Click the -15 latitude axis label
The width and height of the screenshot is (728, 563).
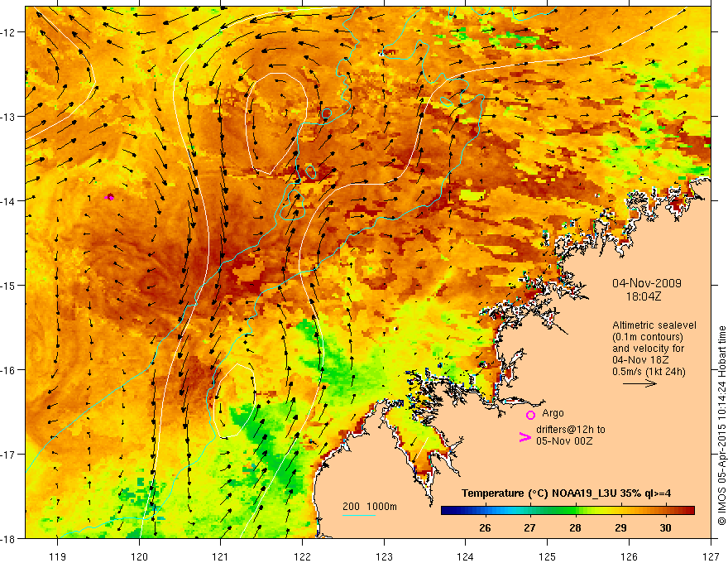pyautogui.click(x=8, y=286)
